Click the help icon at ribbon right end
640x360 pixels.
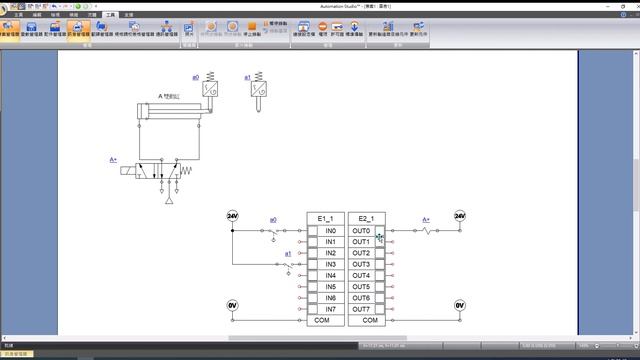click(623, 15)
